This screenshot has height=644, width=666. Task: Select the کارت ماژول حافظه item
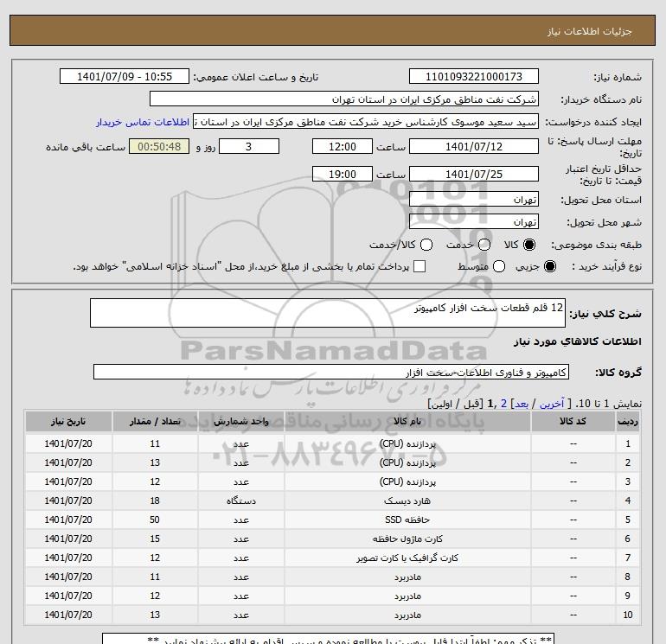[407, 539]
